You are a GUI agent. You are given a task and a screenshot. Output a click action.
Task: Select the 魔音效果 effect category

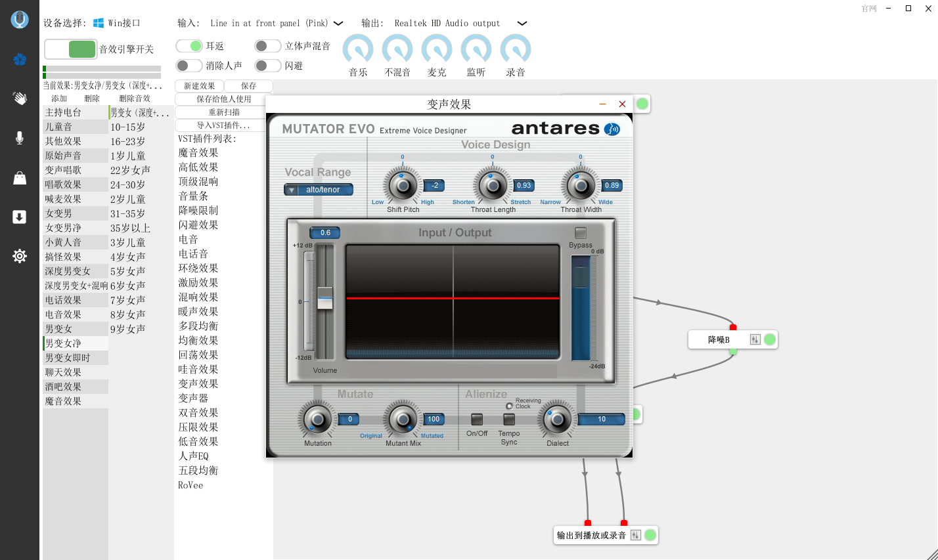(76, 401)
